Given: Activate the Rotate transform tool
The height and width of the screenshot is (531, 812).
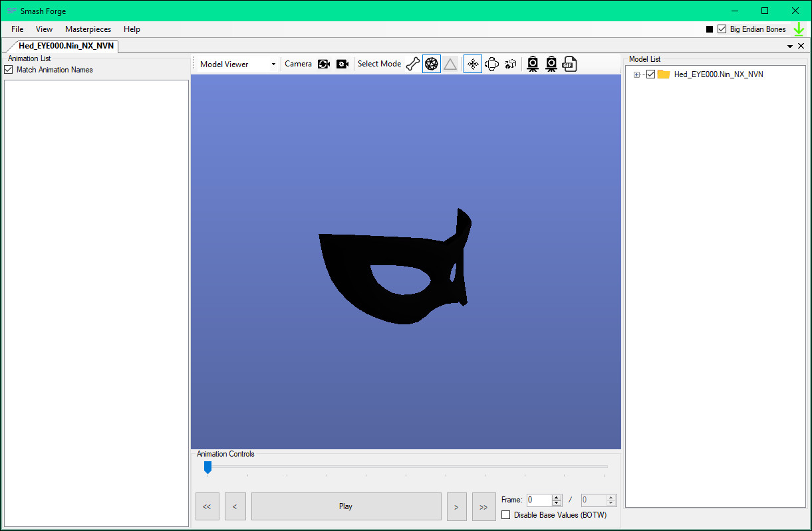Looking at the screenshot, I should 491,63.
